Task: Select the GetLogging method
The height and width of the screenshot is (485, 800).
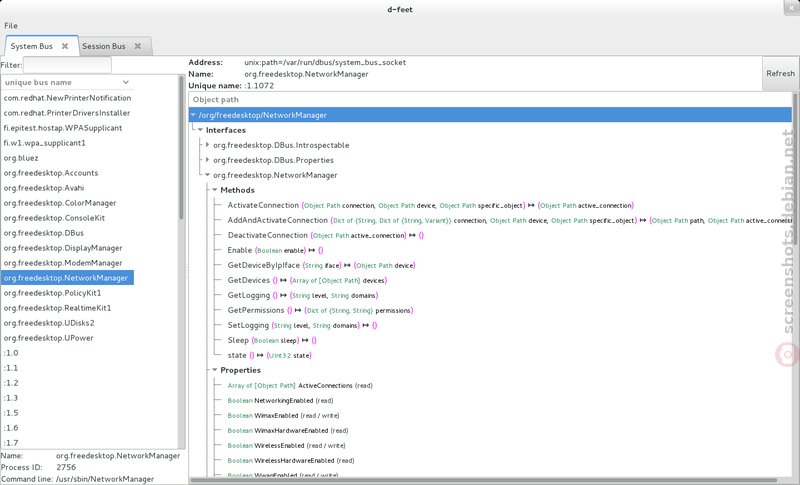Action: [x=303, y=295]
